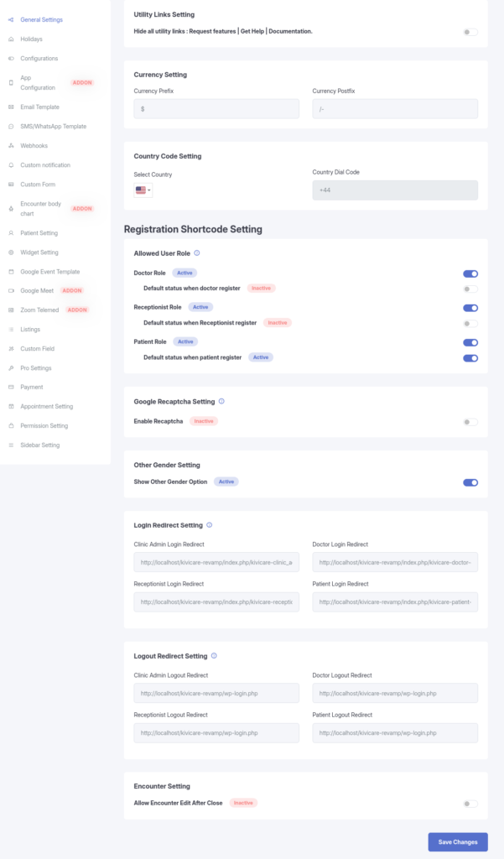This screenshot has height=859, width=504.
Task: Go to Appointment Setting menu item
Action: click(x=46, y=407)
